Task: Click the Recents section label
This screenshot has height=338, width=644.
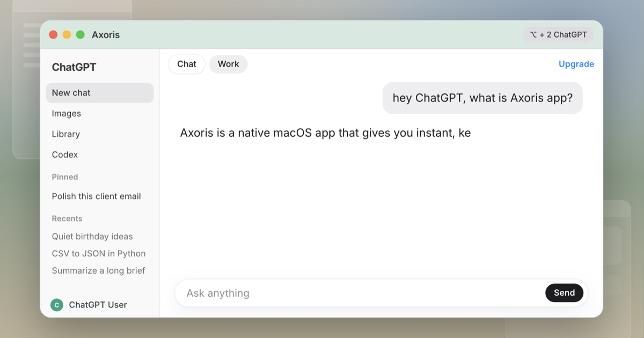Action: [67, 218]
